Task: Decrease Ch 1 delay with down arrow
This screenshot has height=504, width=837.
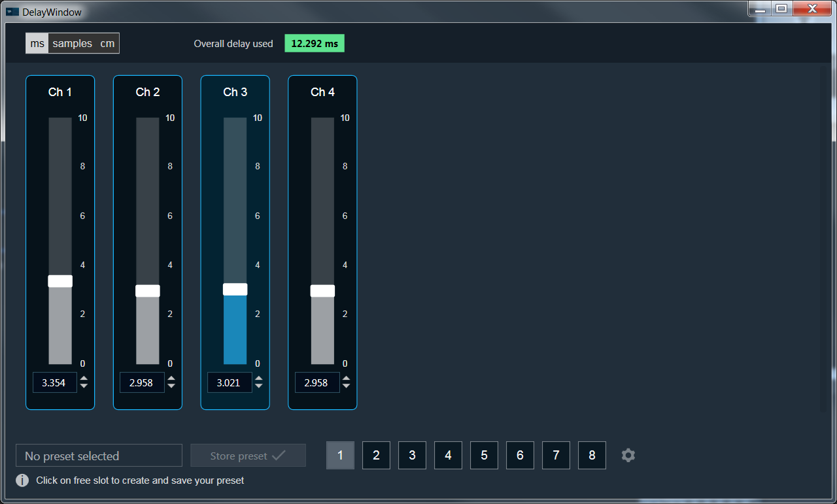Action: [x=84, y=386]
